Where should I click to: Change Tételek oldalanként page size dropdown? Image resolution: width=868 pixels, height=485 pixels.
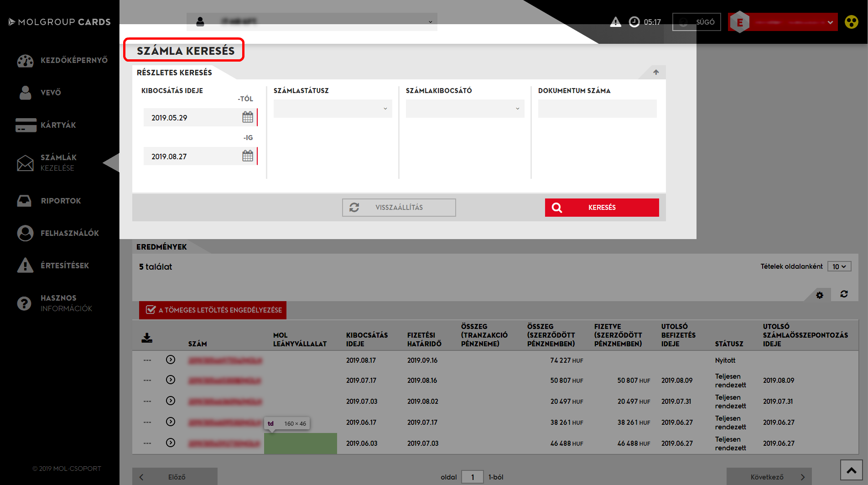pos(839,266)
